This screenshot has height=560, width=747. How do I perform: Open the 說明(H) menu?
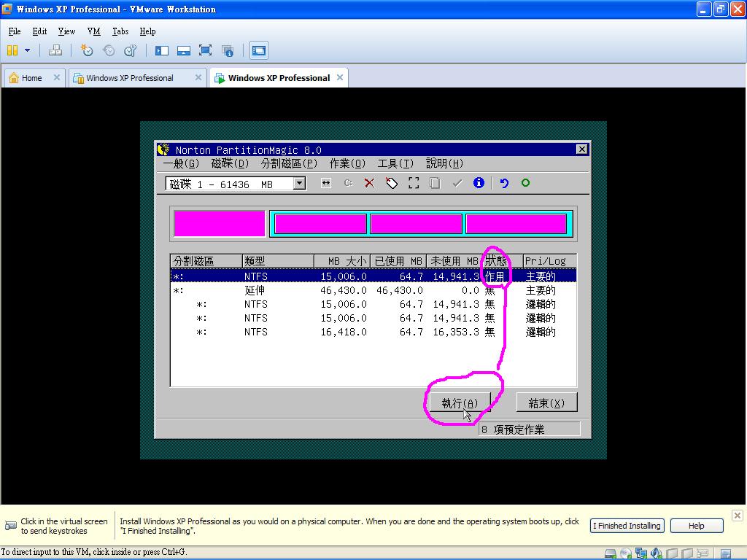click(x=444, y=164)
